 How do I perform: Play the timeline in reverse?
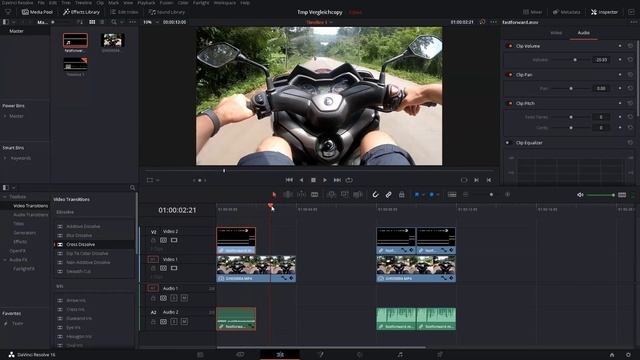301,180
